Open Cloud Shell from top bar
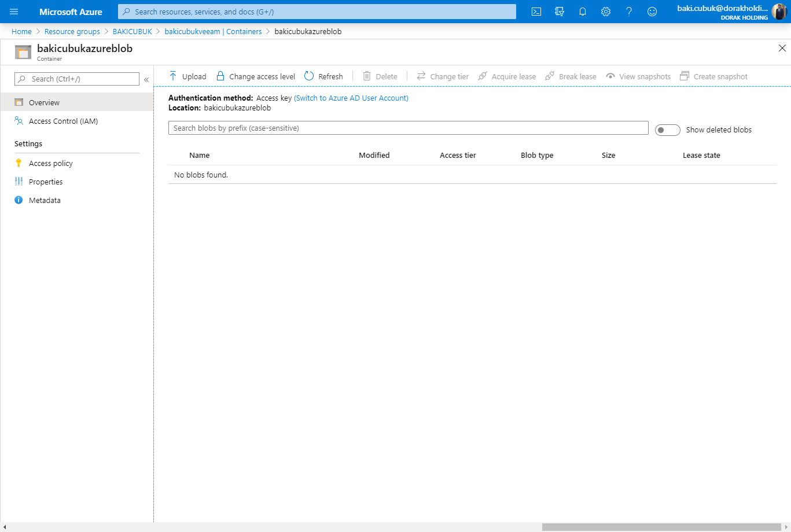This screenshot has width=791, height=532. [536, 12]
